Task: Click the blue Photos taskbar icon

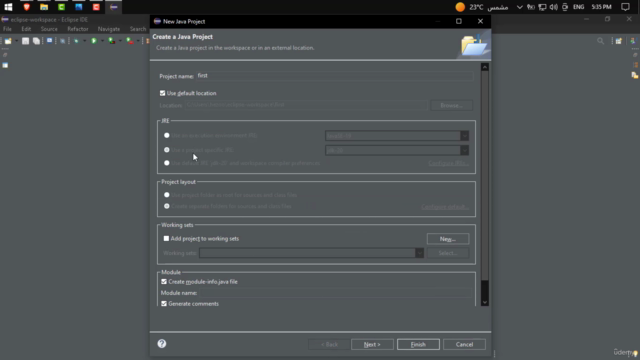Action: click(x=79, y=7)
